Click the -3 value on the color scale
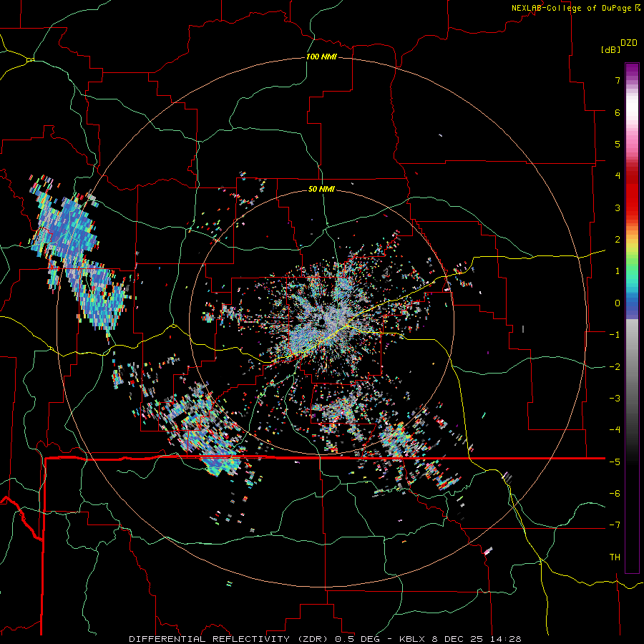 coord(615,399)
